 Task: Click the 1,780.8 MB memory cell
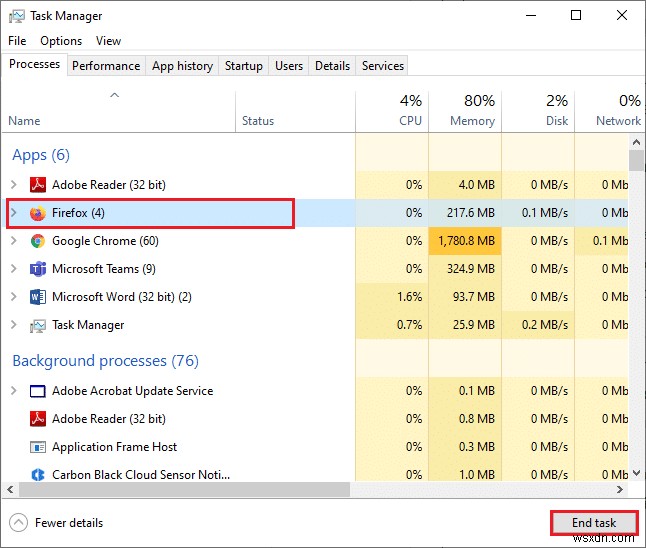465,241
